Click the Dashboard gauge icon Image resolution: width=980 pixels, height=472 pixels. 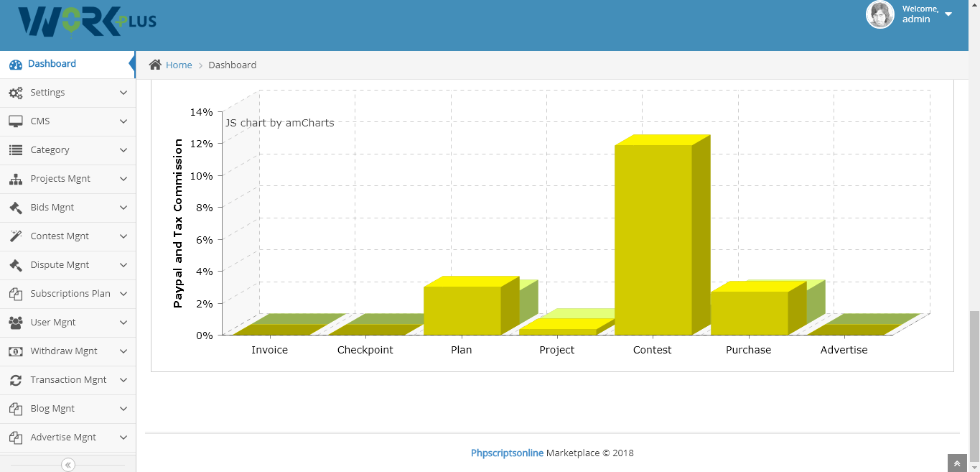16,65
